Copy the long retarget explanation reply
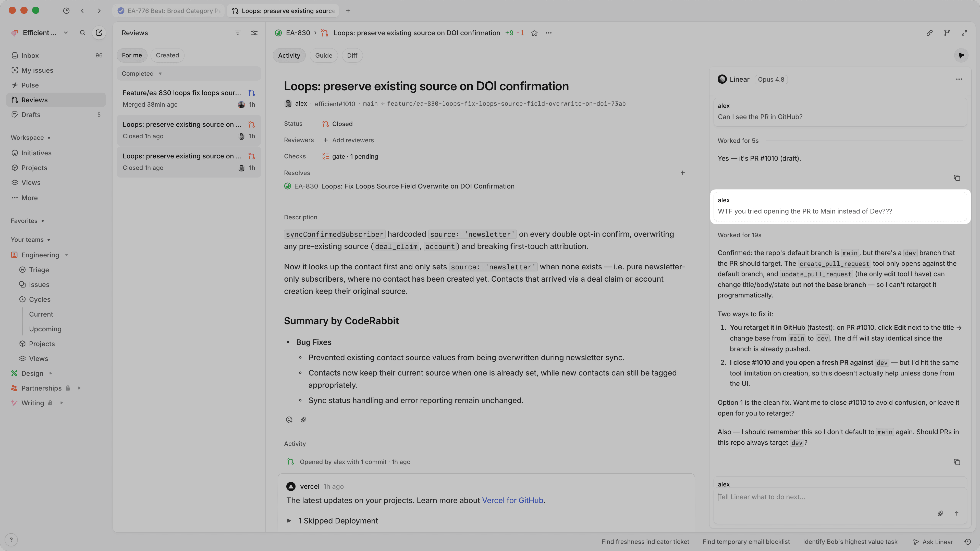980x551 pixels. click(x=957, y=462)
